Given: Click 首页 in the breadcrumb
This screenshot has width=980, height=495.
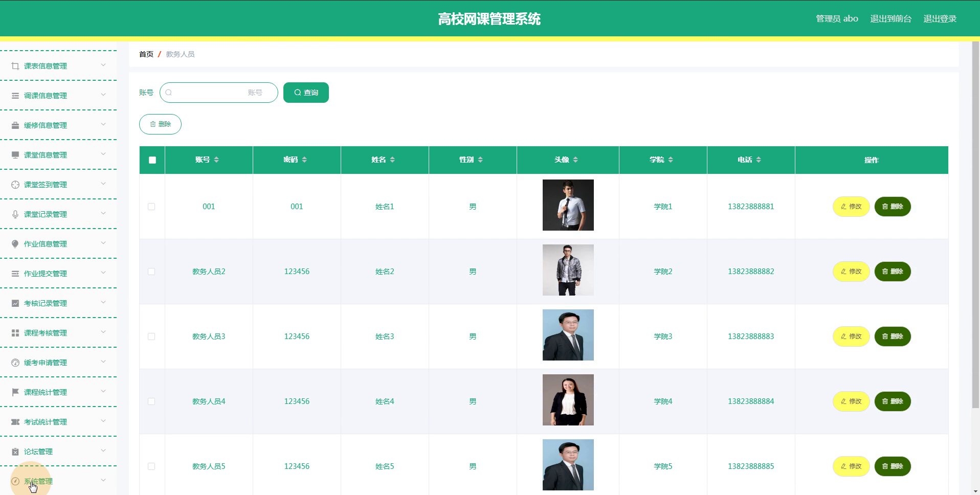Looking at the screenshot, I should click(x=146, y=54).
